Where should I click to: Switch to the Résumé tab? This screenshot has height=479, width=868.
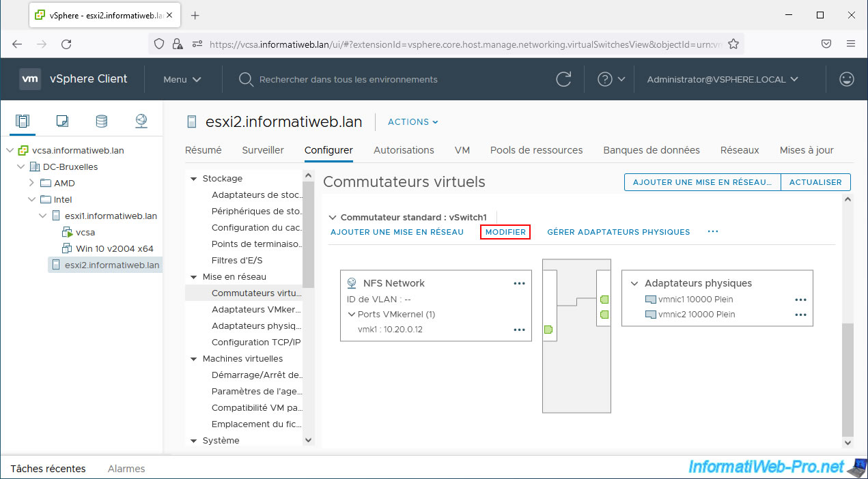coord(204,150)
